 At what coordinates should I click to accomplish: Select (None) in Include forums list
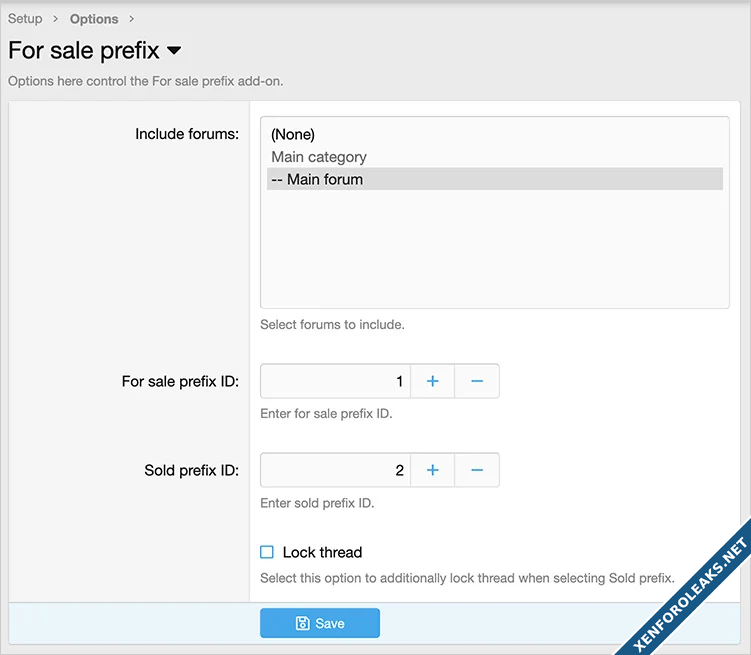[293, 134]
